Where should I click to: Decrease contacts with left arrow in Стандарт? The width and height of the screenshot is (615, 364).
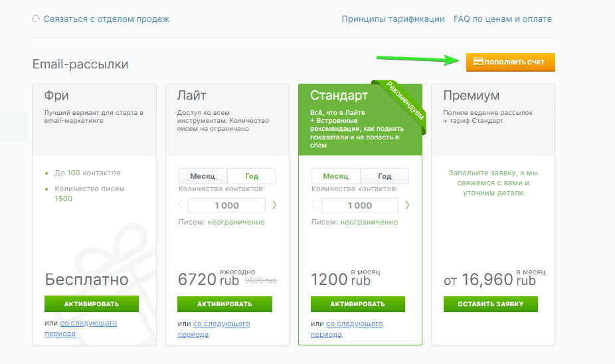[313, 205]
